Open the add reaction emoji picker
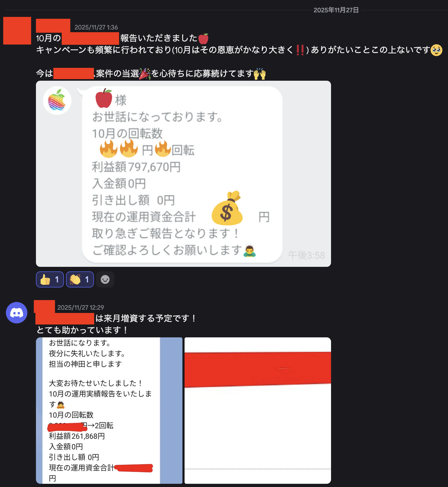 105,279
